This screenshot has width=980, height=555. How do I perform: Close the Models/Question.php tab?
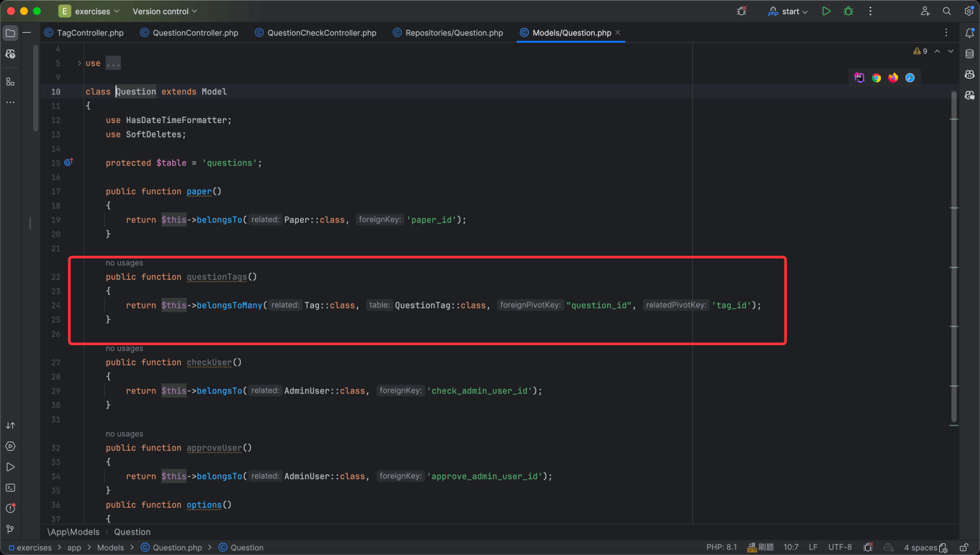tap(618, 33)
